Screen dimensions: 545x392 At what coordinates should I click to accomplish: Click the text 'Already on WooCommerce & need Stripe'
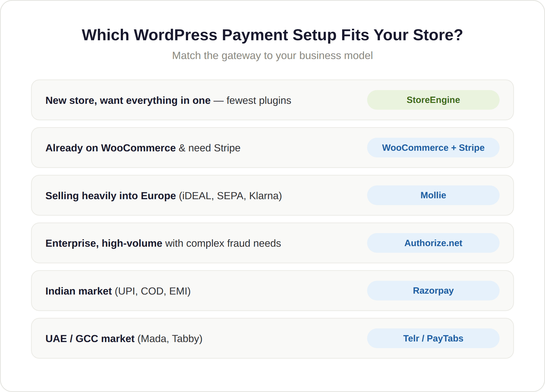pos(143,148)
